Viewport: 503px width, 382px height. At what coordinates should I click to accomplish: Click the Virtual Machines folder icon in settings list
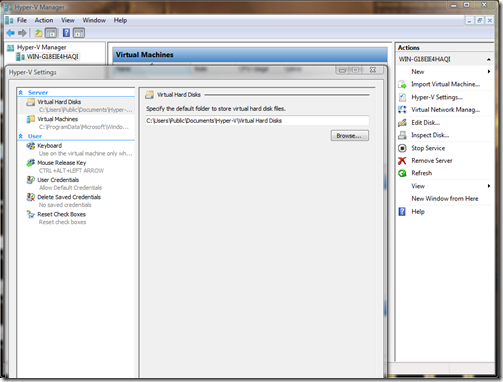tap(31, 119)
